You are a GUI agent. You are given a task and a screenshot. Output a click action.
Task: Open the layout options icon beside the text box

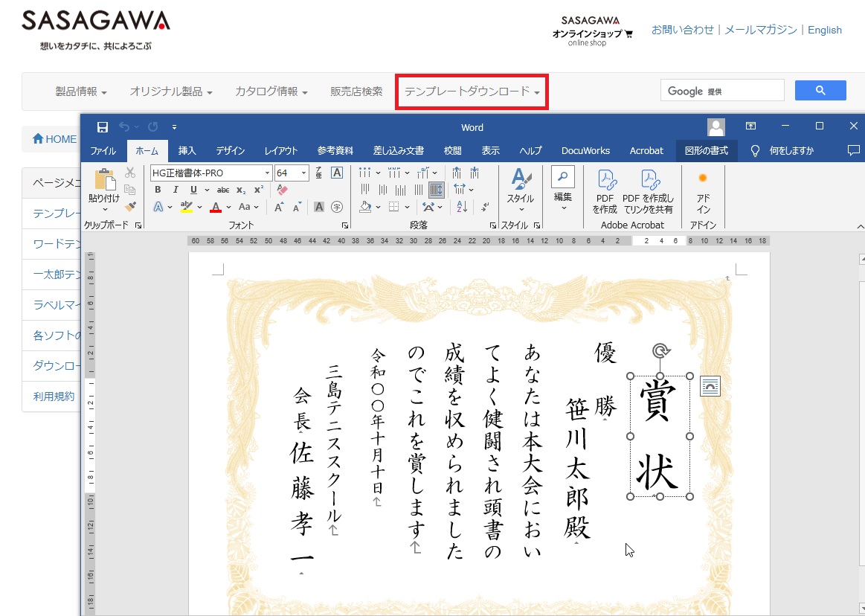710,386
